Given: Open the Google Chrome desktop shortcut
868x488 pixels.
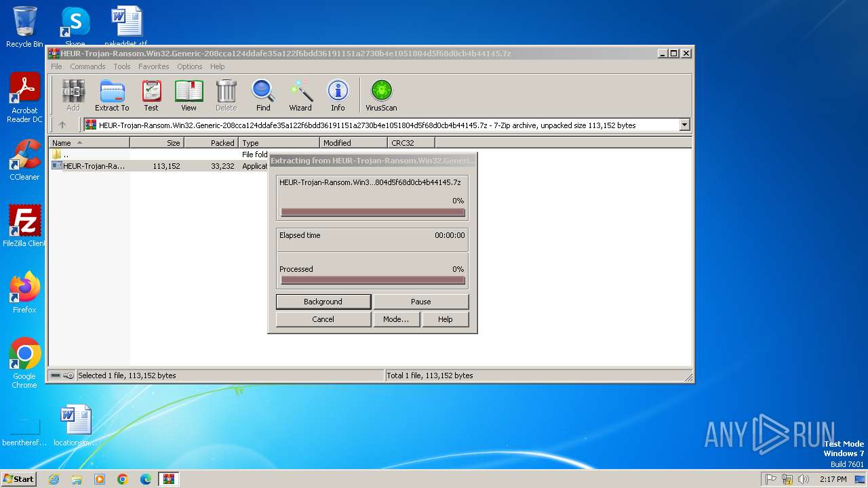Looking at the screenshot, I should 24,363.
